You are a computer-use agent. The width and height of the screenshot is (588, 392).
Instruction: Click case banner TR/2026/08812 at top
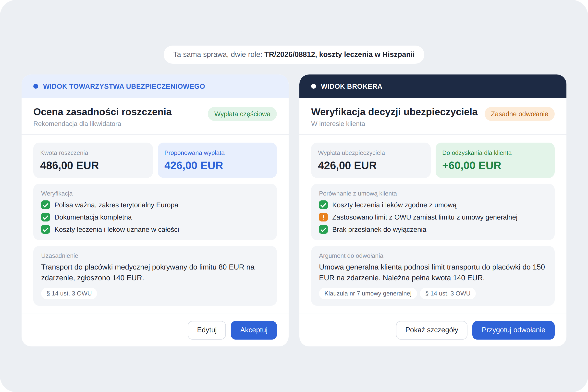coord(294,54)
